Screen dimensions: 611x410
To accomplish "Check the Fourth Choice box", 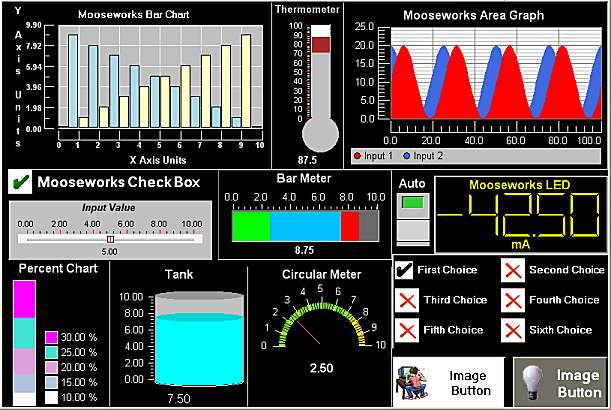I will (512, 300).
